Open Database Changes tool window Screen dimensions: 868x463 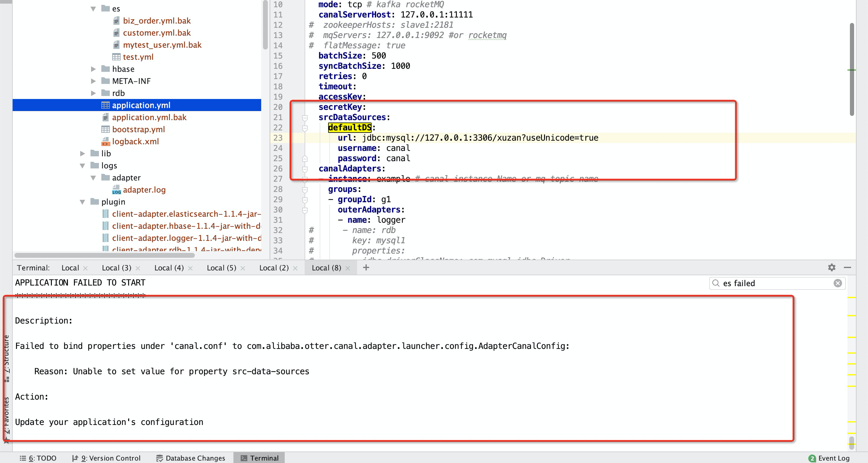(191, 458)
